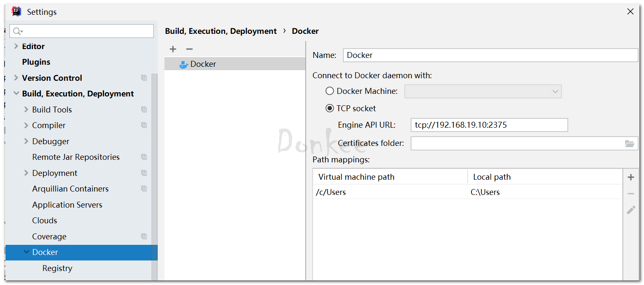This screenshot has width=644, height=285.
Task: Click the IntelliJ IDEA logo in title bar
Action: [x=16, y=12]
